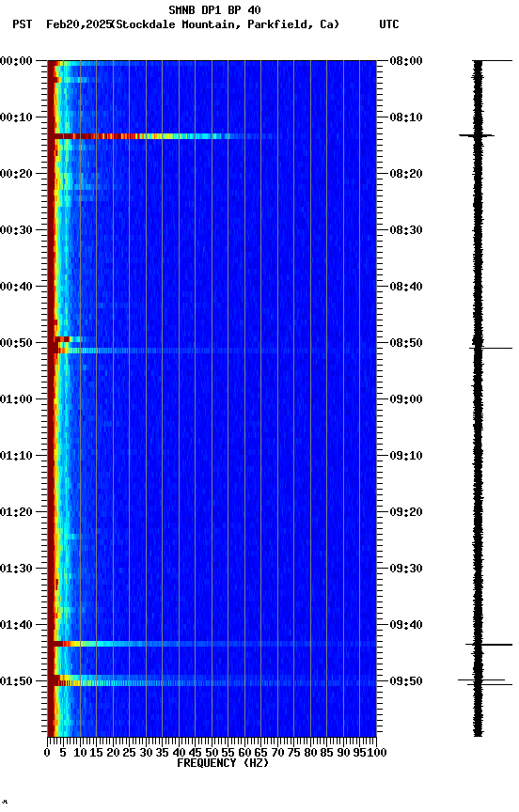
Task: Click the 00:50 PST time label
Action: tap(16, 343)
